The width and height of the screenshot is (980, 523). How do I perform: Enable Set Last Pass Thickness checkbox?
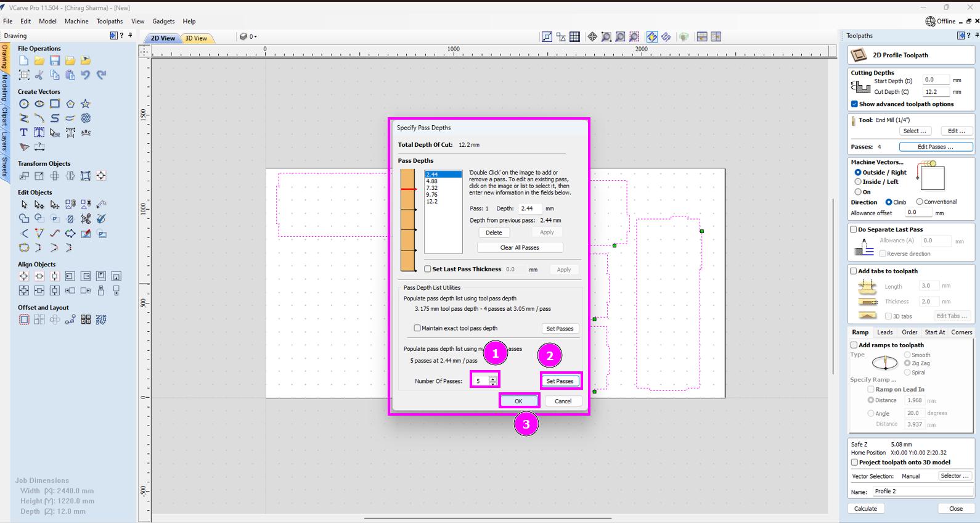click(428, 269)
